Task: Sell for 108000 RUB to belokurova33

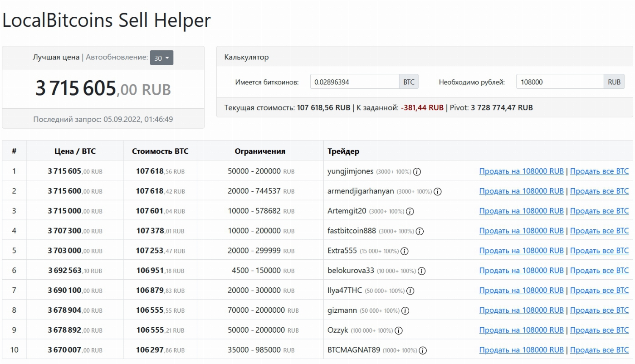Action: pos(522,271)
